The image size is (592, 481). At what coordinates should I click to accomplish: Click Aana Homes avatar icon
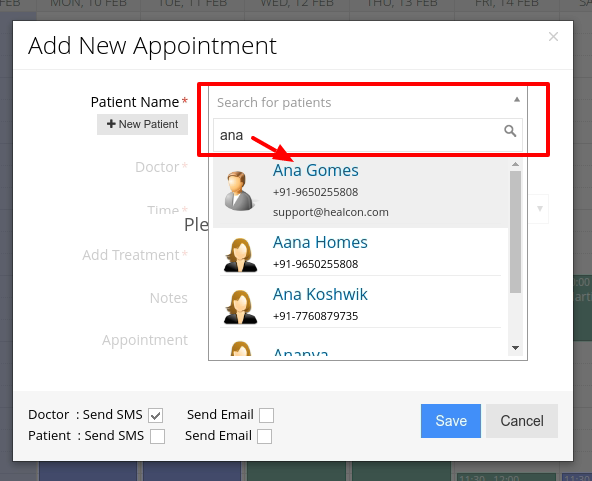click(x=240, y=255)
